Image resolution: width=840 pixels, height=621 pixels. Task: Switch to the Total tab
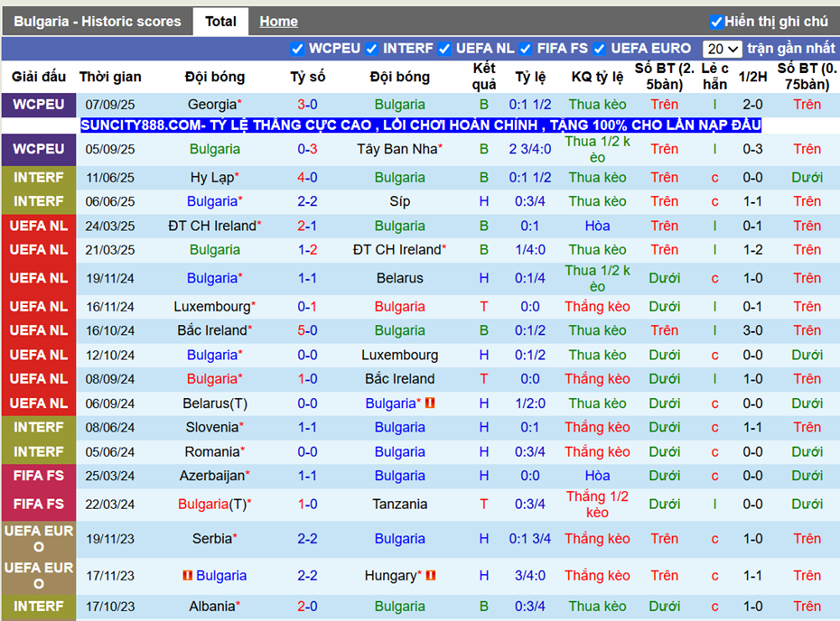click(x=220, y=22)
